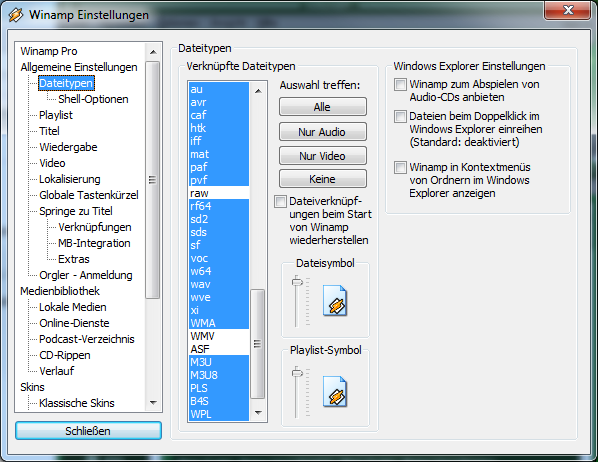Click the tree panel scroll down arrow
This screenshot has width=598, height=462.
pyautogui.click(x=153, y=402)
